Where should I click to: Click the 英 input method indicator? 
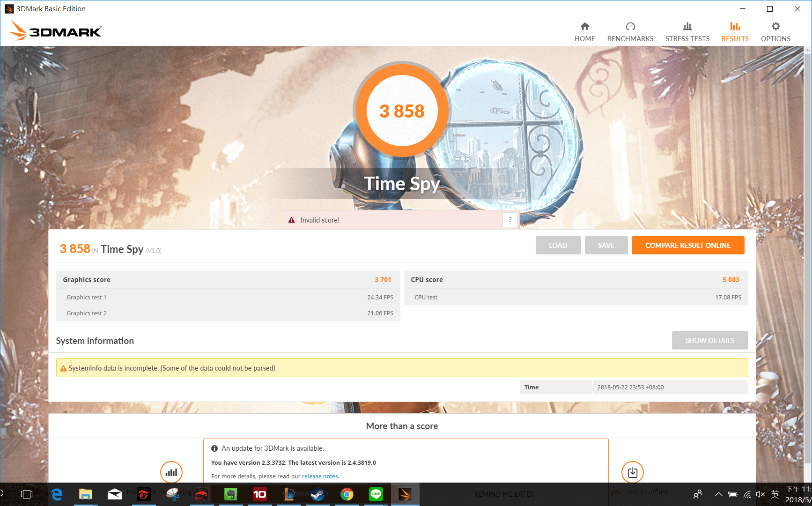[775, 494]
